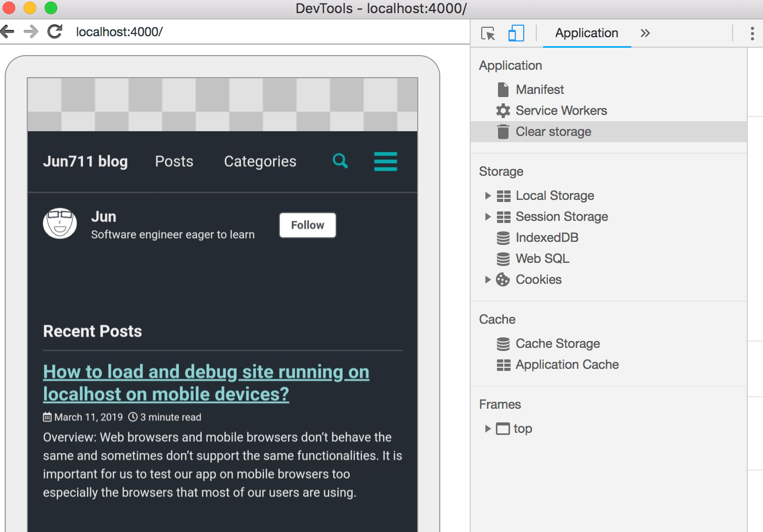The height and width of the screenshot is (532, 763).
Task: Select Clear storage in the sidebar
Action: point(553,131)
